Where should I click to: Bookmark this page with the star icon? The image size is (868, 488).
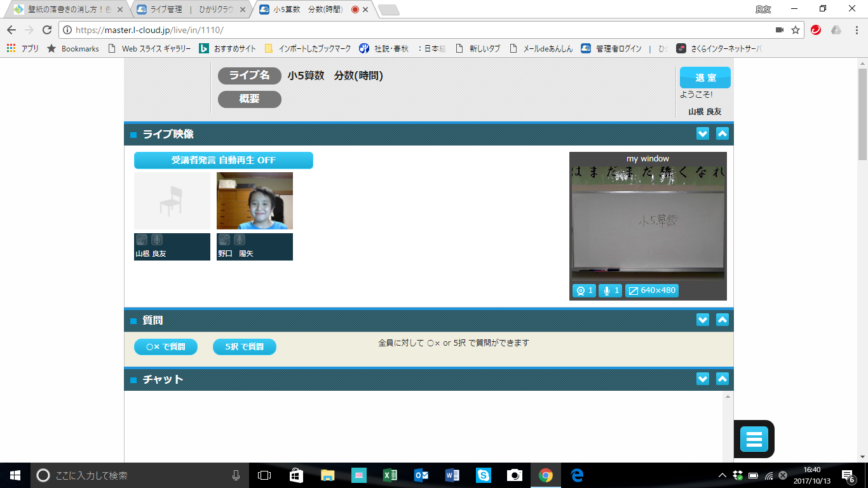796,30
